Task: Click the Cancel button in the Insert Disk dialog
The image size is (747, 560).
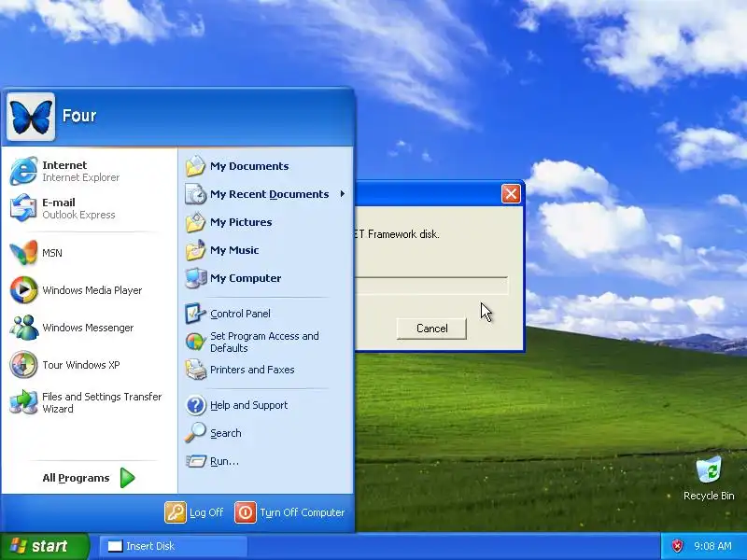Action: pos(431,329)
